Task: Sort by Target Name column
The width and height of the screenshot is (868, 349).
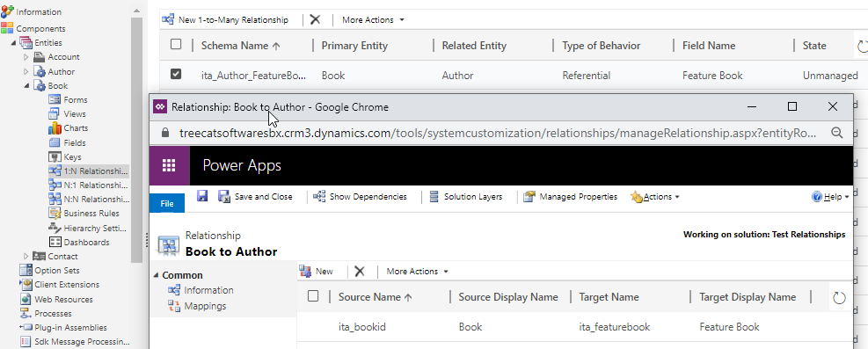Action: pos(609,297)
